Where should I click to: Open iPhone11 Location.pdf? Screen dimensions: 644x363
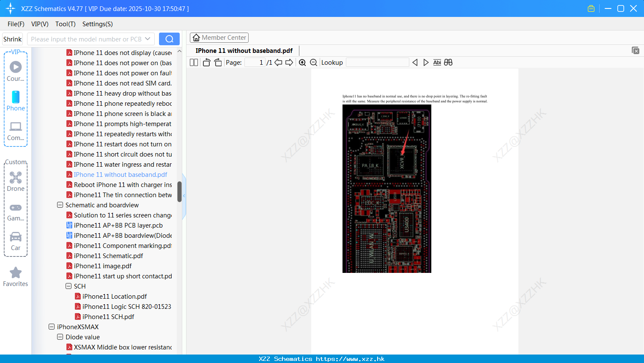pos(111,296)
